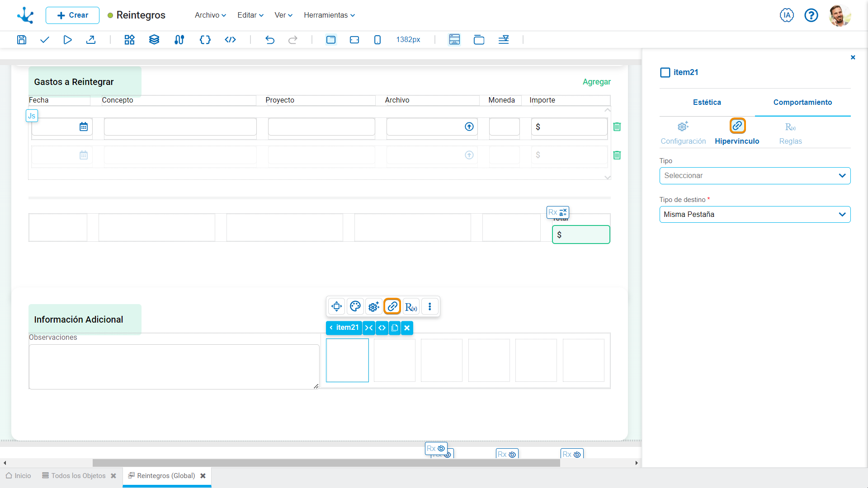This screenshot has height=488, width=868.
Task: Open the Reglas sub-tab
Action: coord(790,133)
